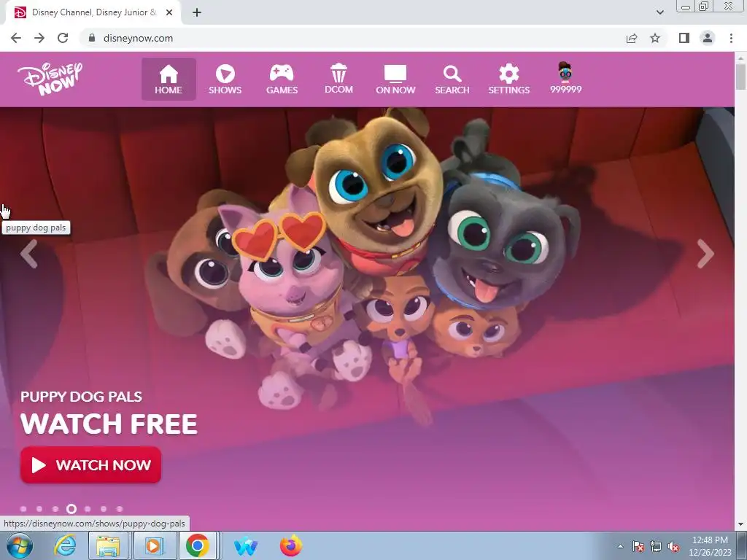Viewport: 747px width, 560px height.
Task: Show previous carousel slide
Action: click(28, 254)
